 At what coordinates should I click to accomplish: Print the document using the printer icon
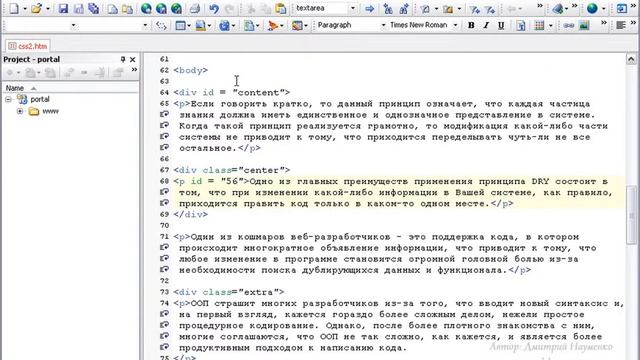click(x=195, y=8)
